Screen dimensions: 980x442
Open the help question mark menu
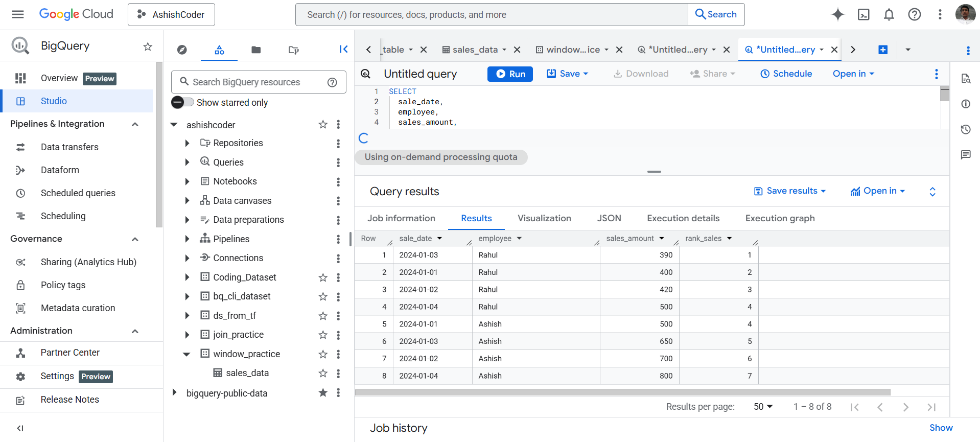click(x=915, y=14)
